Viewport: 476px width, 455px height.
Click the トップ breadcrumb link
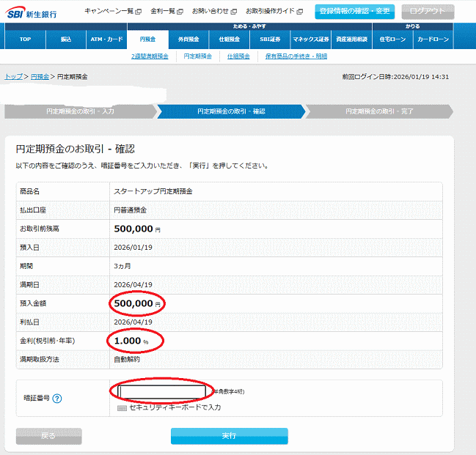click(13, 76)
